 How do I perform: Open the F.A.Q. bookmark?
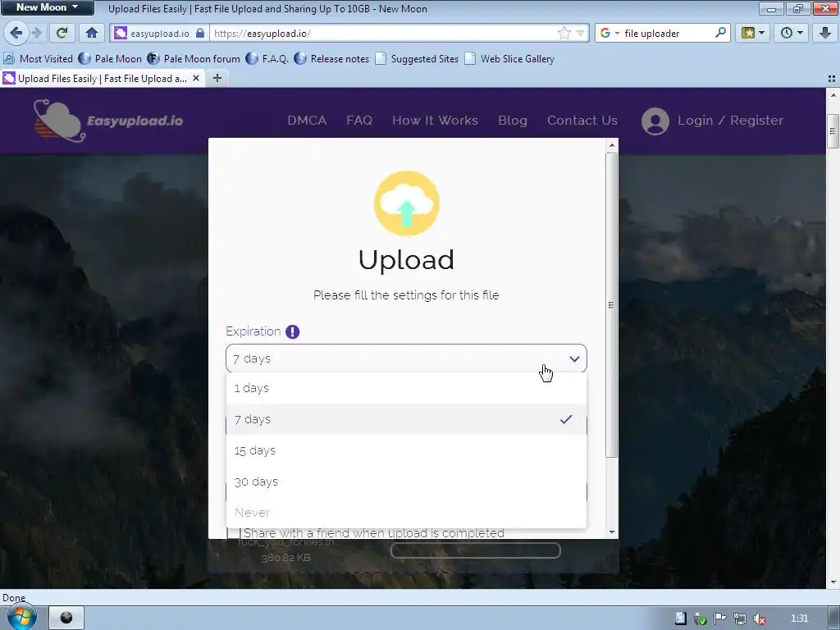[x=267, y=59]
